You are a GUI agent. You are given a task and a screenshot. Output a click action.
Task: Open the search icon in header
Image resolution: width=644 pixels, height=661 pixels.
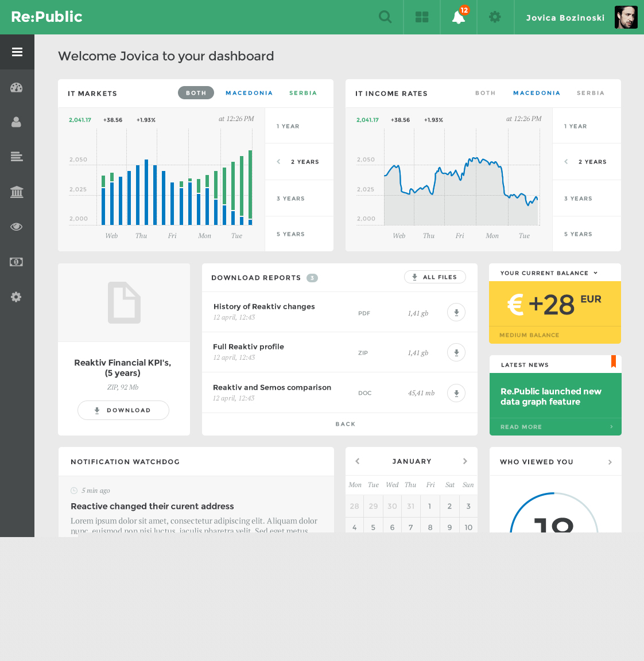385,17
